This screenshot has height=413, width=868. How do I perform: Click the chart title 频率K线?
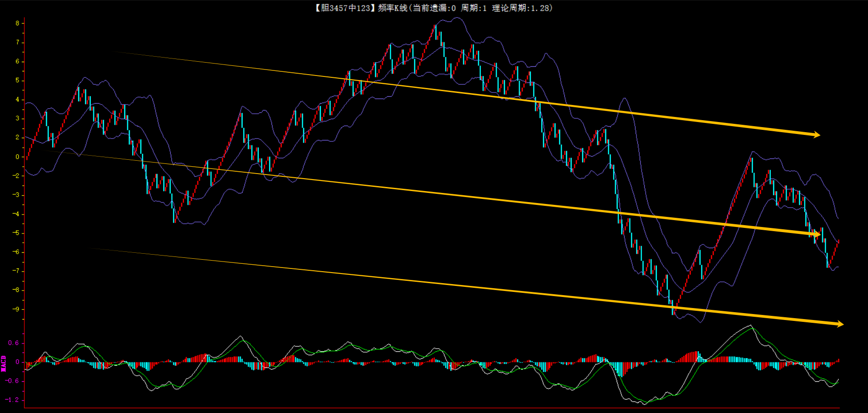[x=392, y=8]
